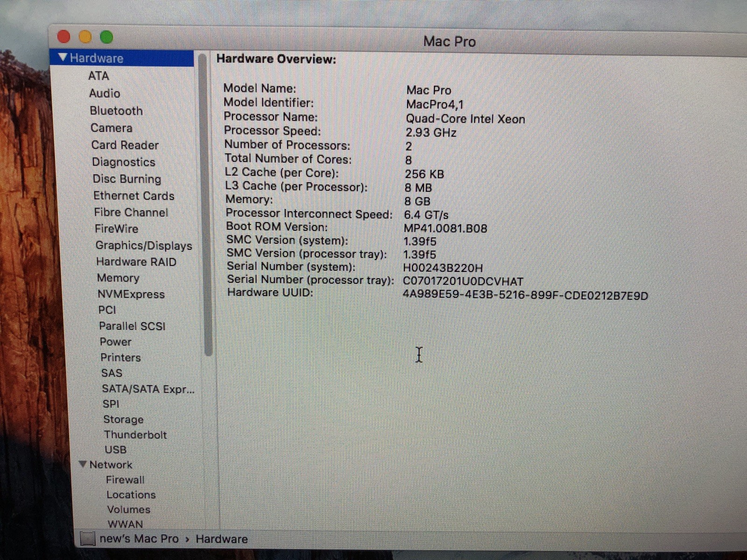The height and width of the screenshot is (560, 747).
Task: Click the "2.93 GHz" processor speed value
Action: coord(431,133)
